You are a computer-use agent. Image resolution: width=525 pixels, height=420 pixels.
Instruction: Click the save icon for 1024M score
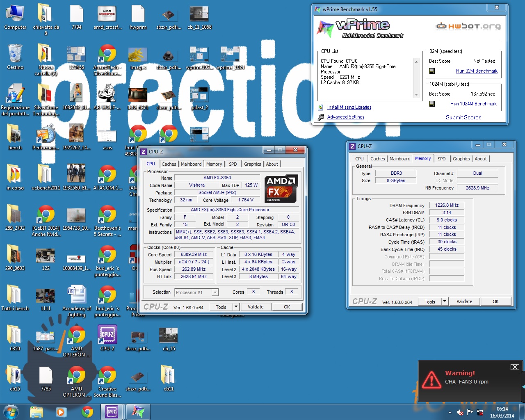click(x=432, y=104)
